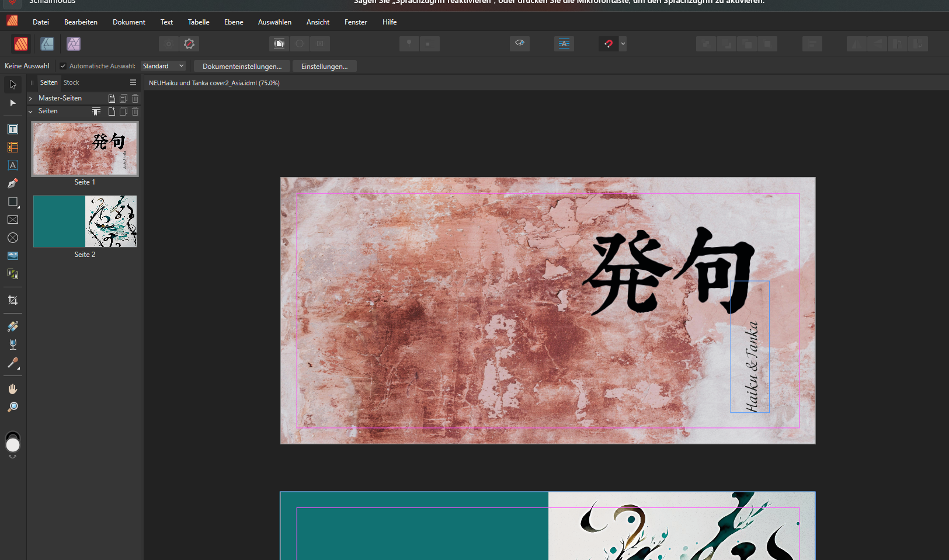Choose the Zoom magnifier tool

click(x=13, y=407)
